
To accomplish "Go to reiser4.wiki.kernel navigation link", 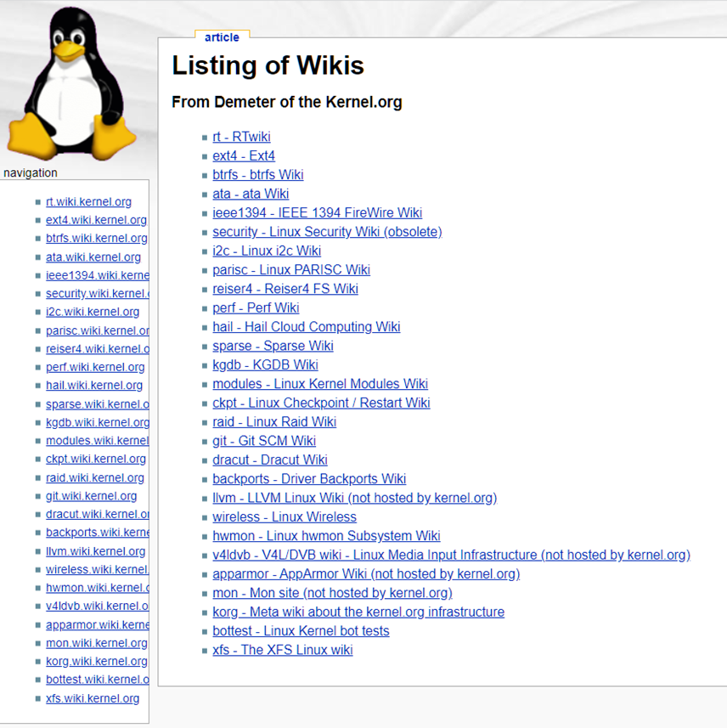I will coord(98,349).
